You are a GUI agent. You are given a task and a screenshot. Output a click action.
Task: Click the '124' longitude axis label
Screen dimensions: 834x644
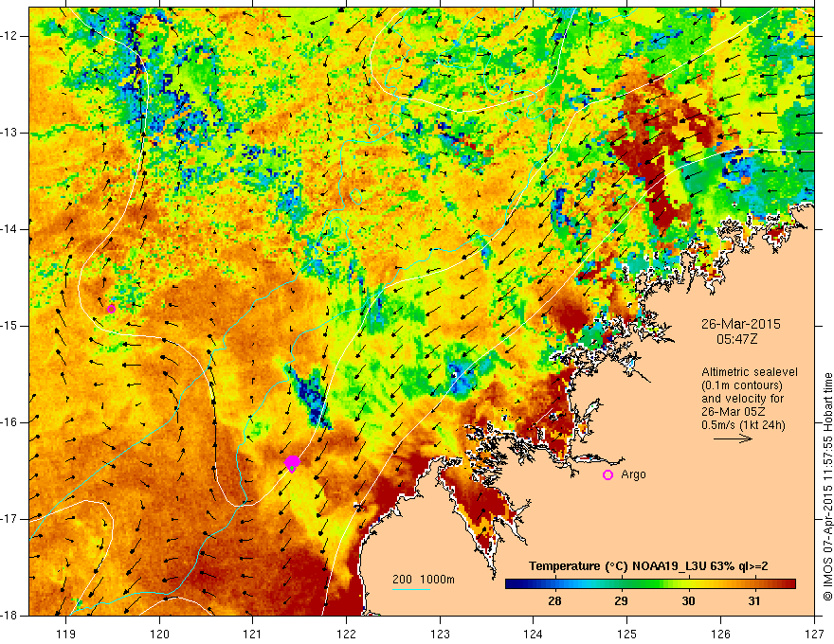[x=534, y=634]
